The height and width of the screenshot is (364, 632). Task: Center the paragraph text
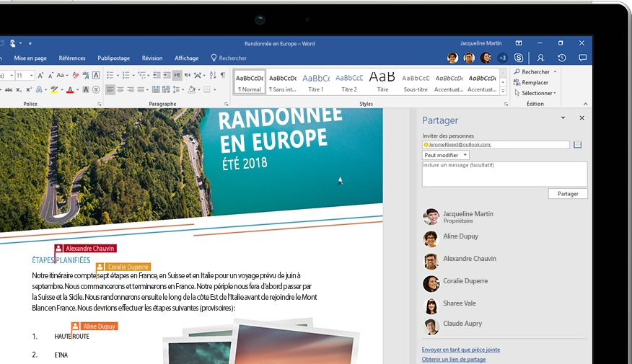120,89
